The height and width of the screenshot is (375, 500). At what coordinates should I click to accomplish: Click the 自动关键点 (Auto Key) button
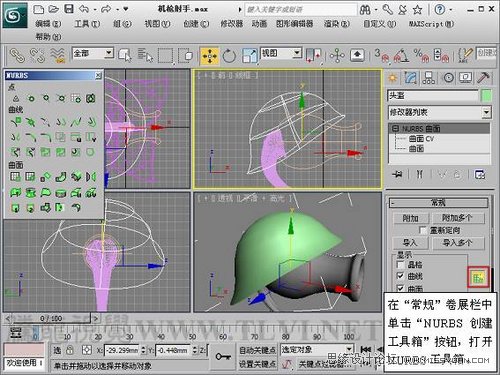[257, 350]
